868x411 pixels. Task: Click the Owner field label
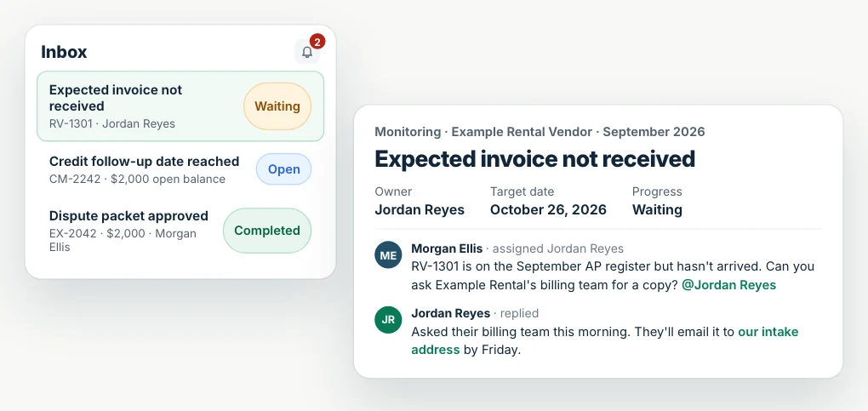(394, 191)
